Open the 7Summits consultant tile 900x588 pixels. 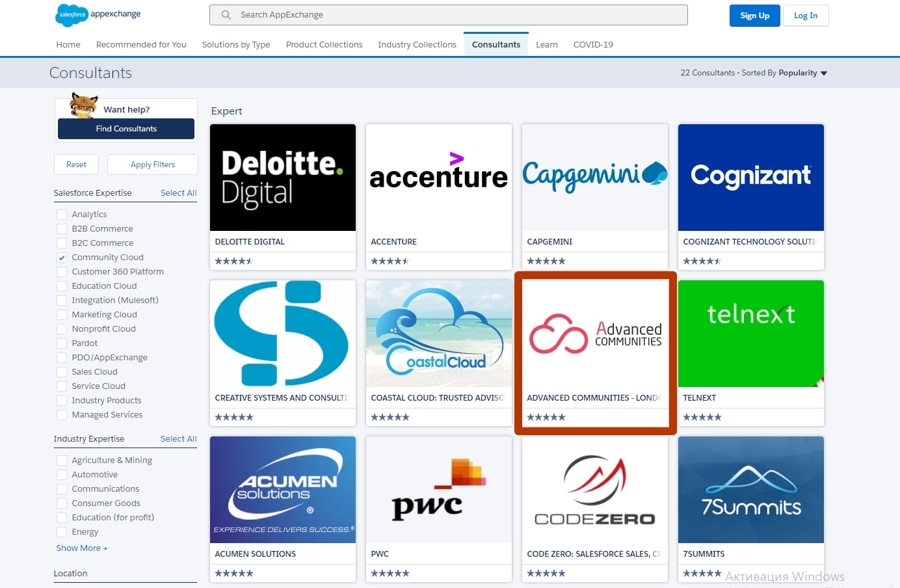pyautogui.click(x=750, y=490)
